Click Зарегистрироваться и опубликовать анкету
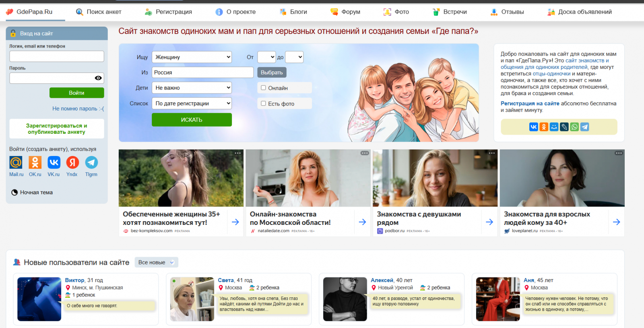Viewport: 644px width, 328px height. [57, 129]
